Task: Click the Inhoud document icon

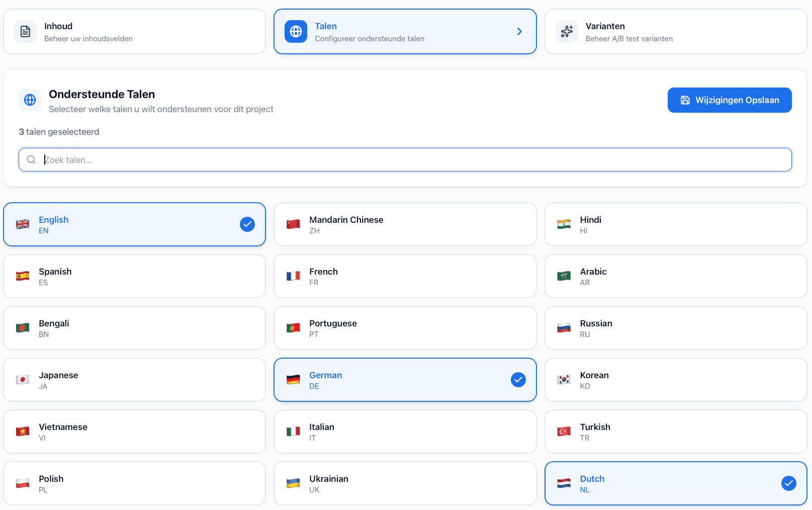Action: coord(25,31)
